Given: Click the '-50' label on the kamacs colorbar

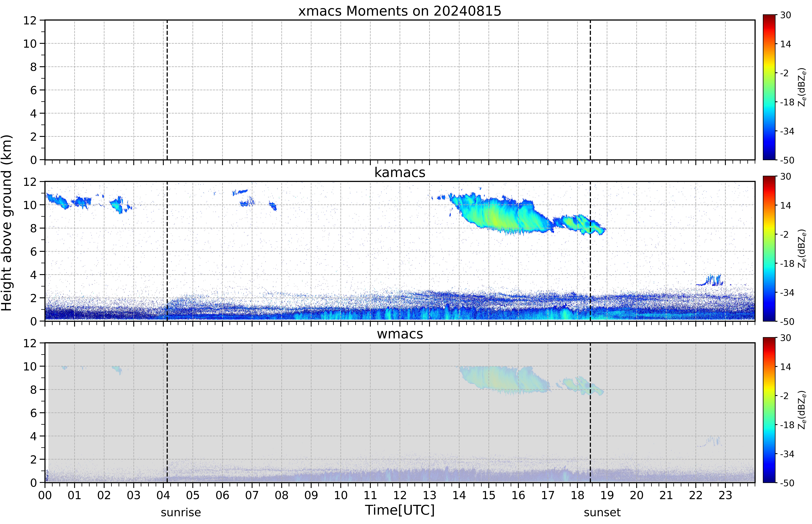Looking at the screenshot, I should click(x=787, y=322).
